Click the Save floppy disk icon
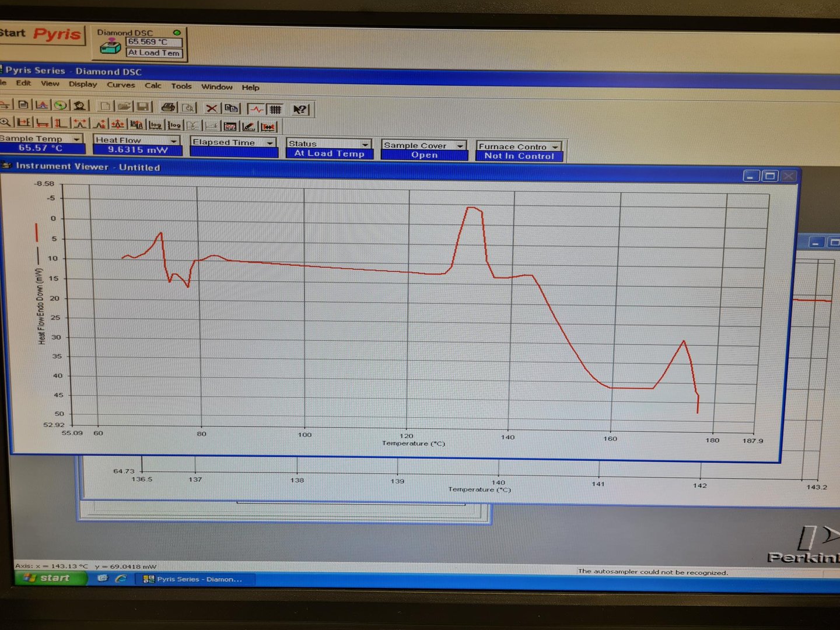The width and height of the screenshot is (840, 630). [142, 106]
